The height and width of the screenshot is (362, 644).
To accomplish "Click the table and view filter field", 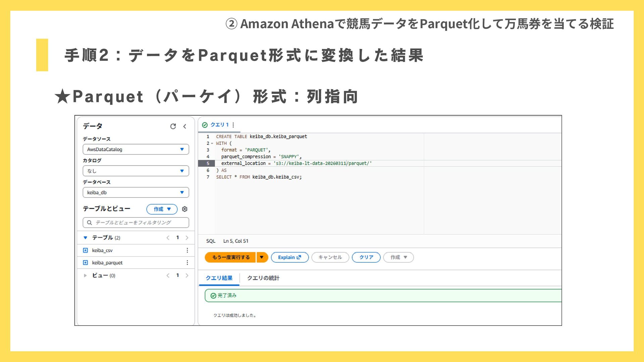I will (x=136, y=223).
